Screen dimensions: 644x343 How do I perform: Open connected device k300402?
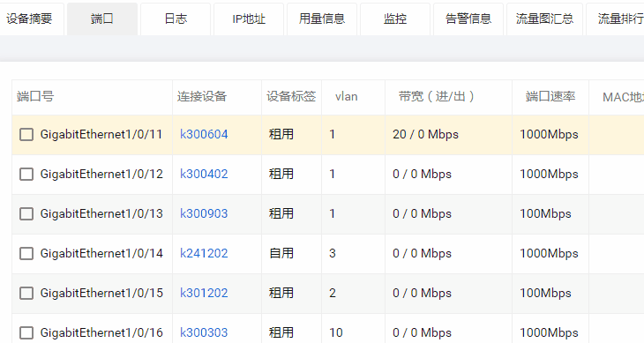(x=204, y=174)
